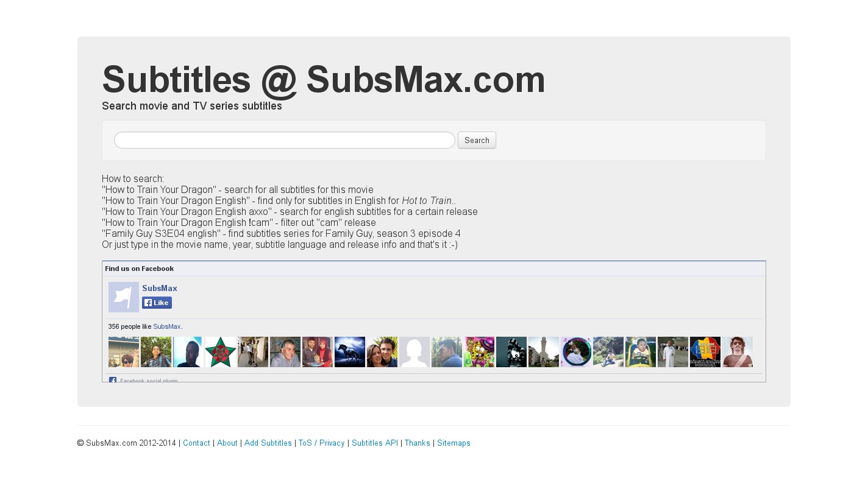Screen dimensions: 868x478
Task: Click the Search button
Action: (x=477, y=140)
